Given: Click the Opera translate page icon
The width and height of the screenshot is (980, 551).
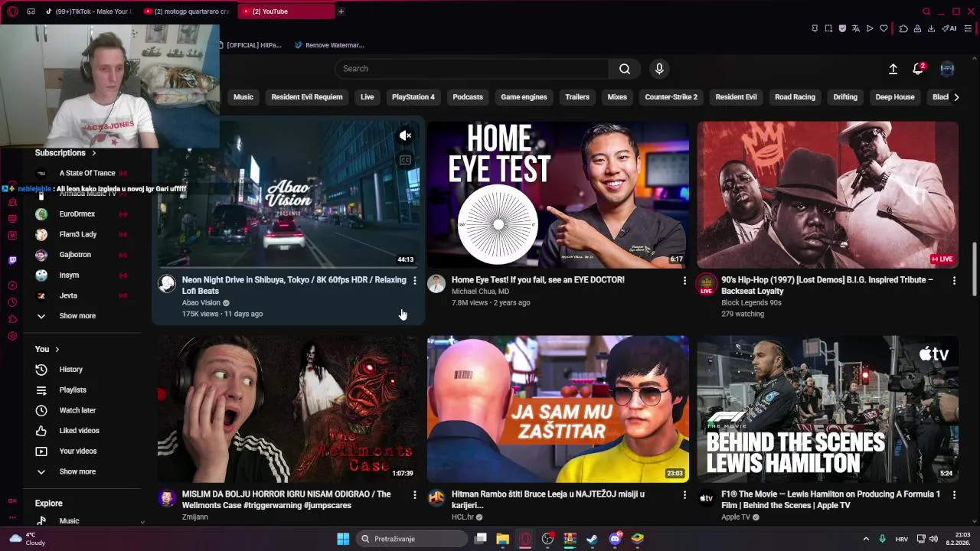Looking at the screenshot, I should point(856,28).
